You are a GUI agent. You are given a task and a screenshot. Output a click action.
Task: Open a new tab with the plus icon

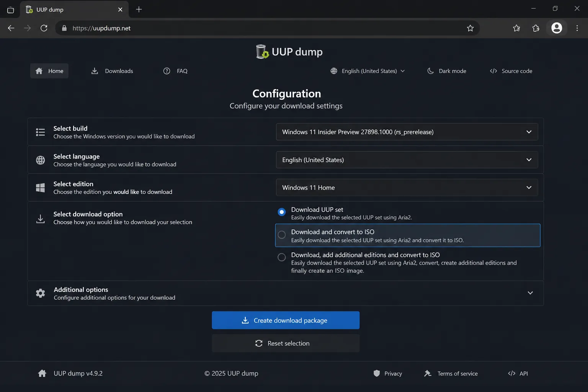pyautogui.click(x=139, y=9)
